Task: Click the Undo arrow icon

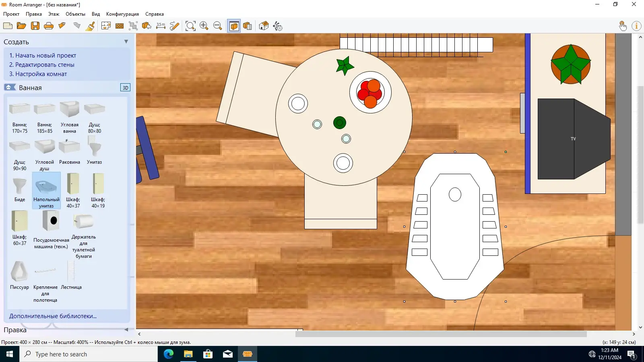Action: click(62, 26)
